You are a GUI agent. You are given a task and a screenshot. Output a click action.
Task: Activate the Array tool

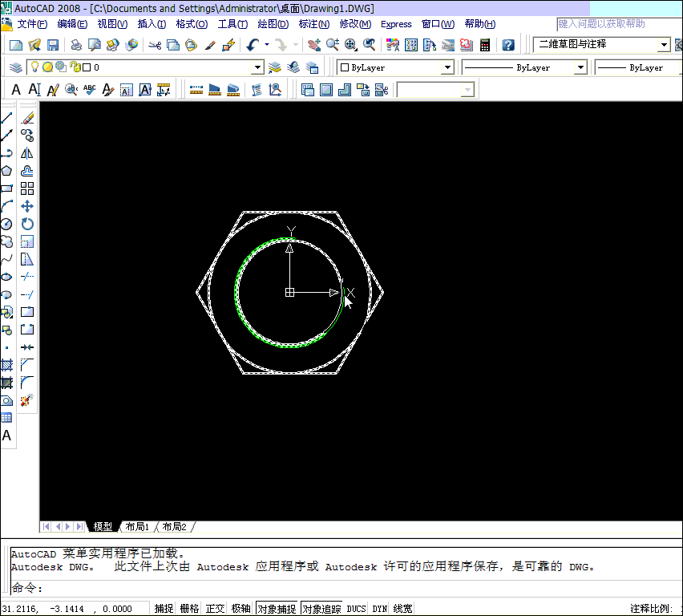[27, 188]
